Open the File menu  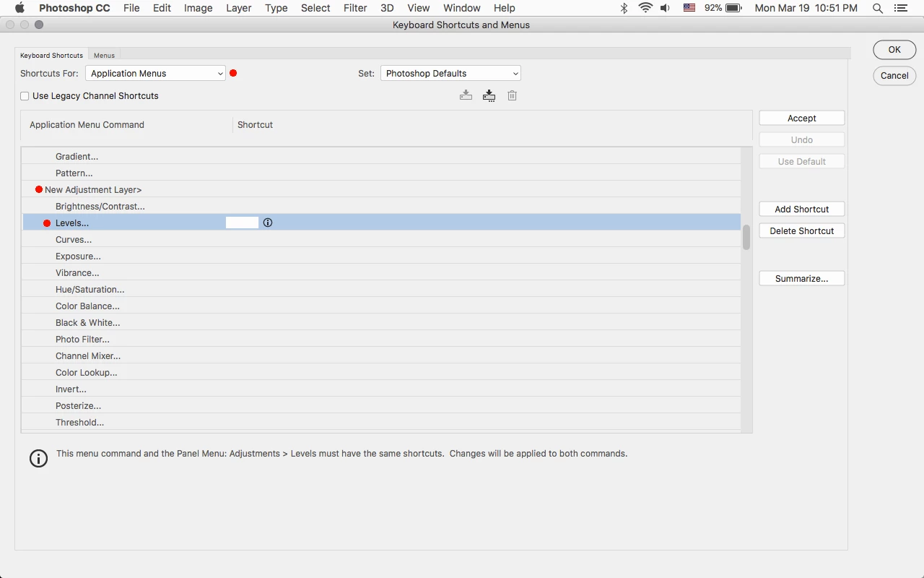click(131, 8)
